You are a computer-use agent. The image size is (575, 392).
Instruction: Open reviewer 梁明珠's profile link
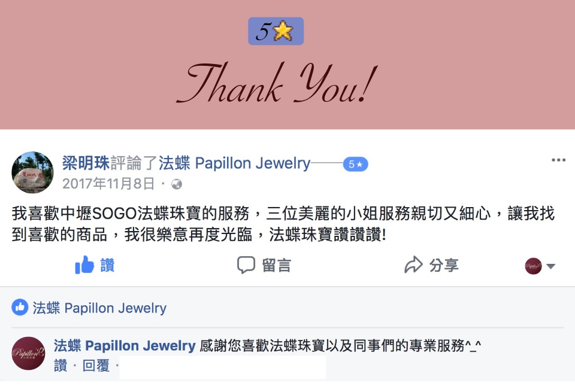86,163
